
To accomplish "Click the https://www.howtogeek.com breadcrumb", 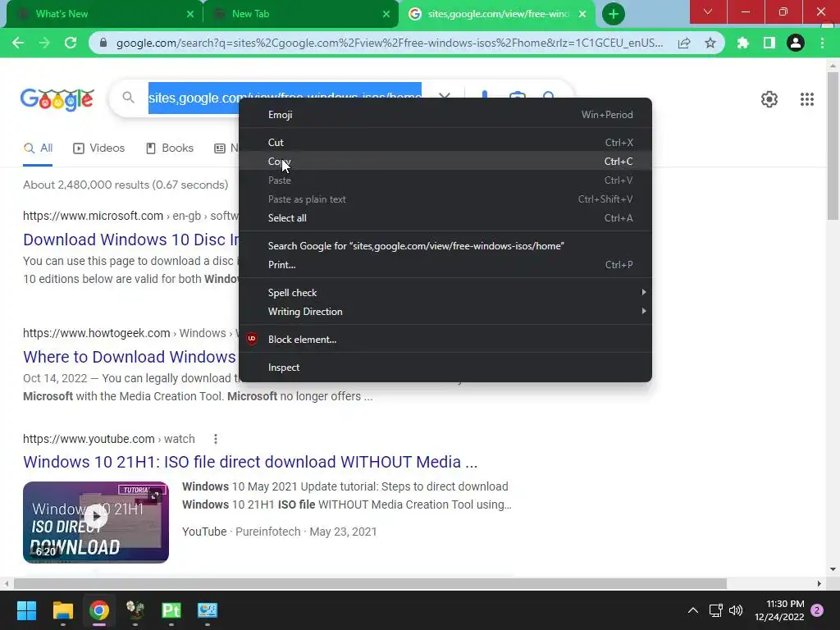I will coord(97,333).
